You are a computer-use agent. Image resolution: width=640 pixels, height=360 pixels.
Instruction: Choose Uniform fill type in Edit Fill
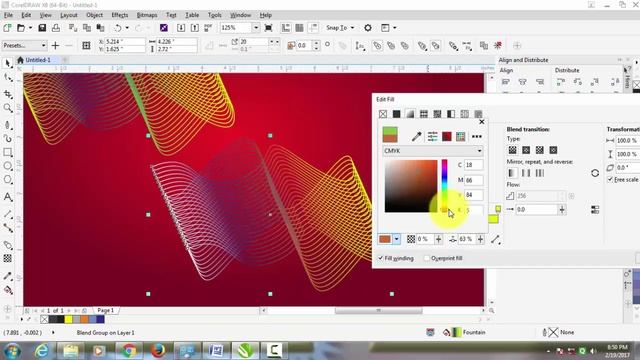pyautogui.click(x=396, y=114)
